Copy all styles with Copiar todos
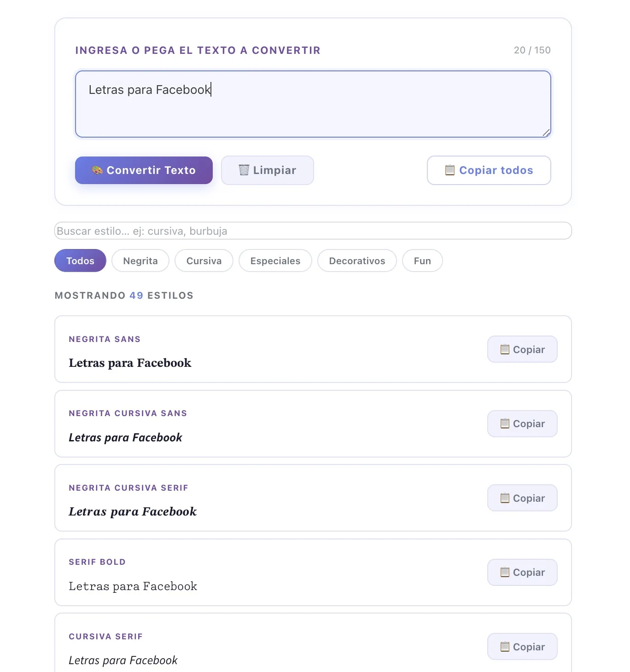This screenshot has height=672, width=630. click(x=496, y=170)
